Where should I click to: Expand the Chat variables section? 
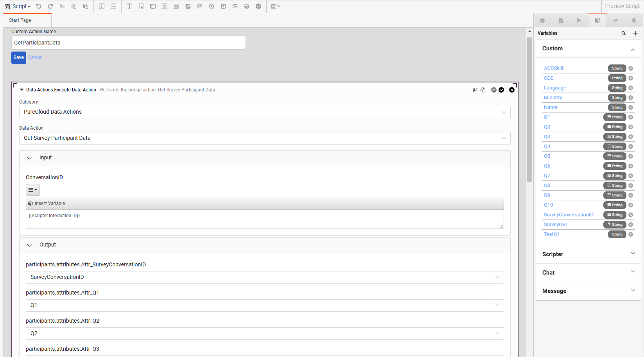[633, 272]
